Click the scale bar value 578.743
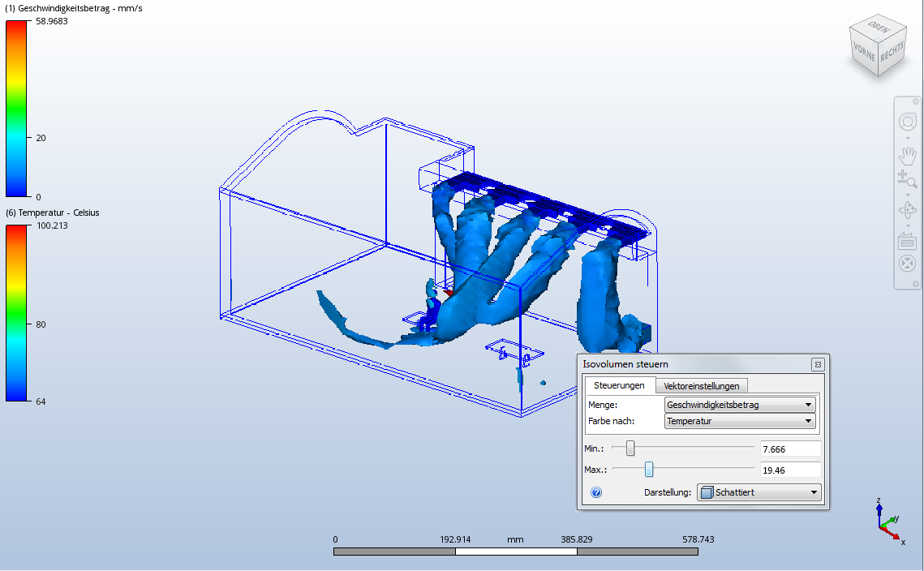The height and width of the screenshot is (571, 924). 698,539
